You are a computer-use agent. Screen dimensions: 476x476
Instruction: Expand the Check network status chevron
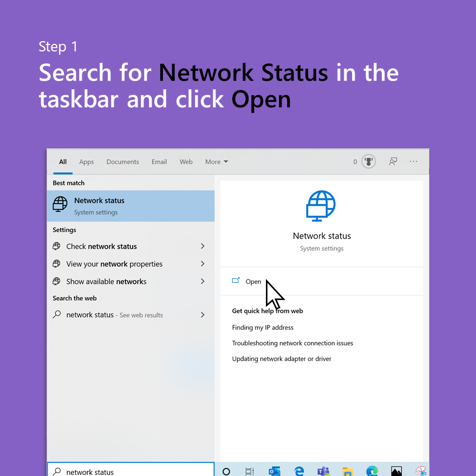[x=202, y=246]
